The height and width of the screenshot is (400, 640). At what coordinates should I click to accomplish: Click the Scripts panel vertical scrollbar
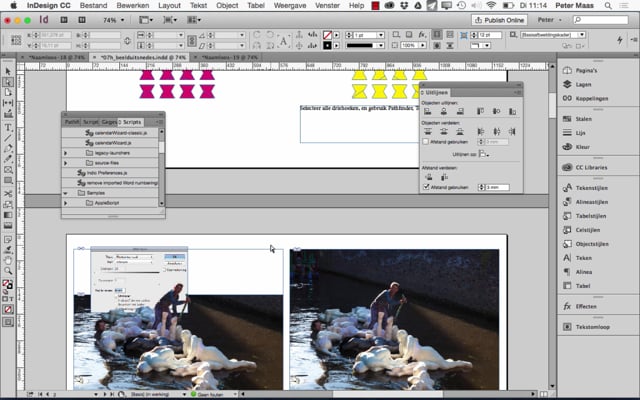point(162,167)
